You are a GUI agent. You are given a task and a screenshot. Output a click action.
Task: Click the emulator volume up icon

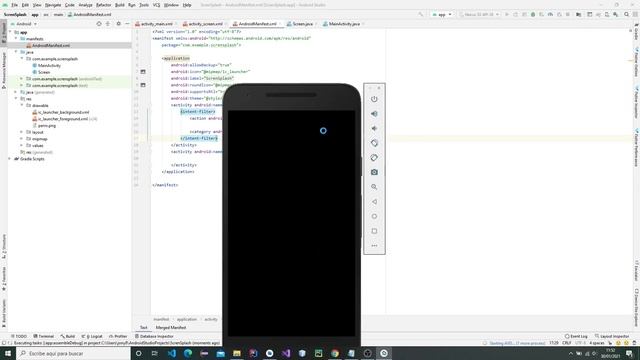(x=374, y=114)
